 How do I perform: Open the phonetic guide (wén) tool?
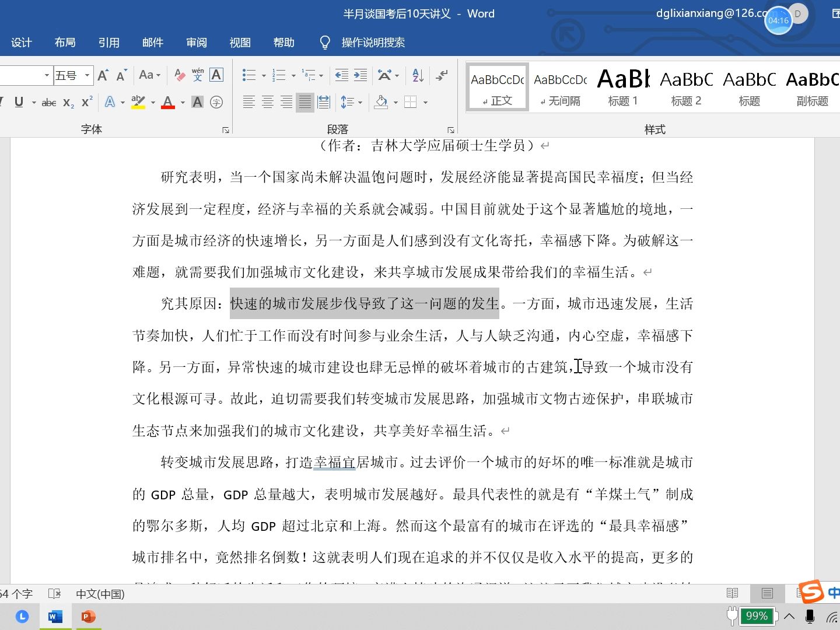[x=198, y=75]
